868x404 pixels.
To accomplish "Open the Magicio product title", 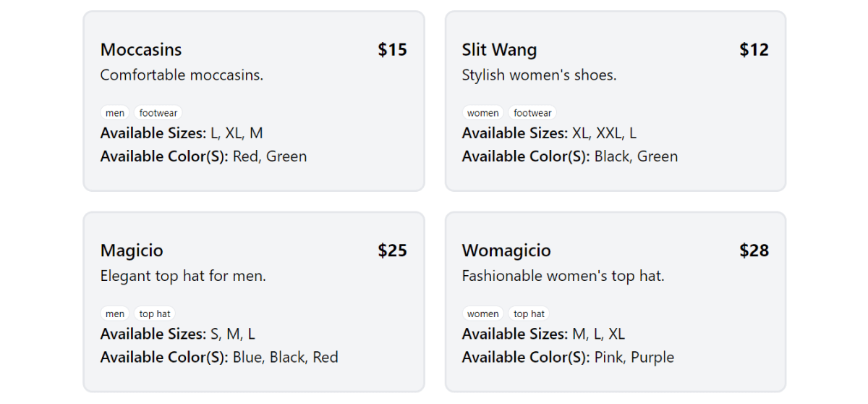I will click(x=132, y=251).
